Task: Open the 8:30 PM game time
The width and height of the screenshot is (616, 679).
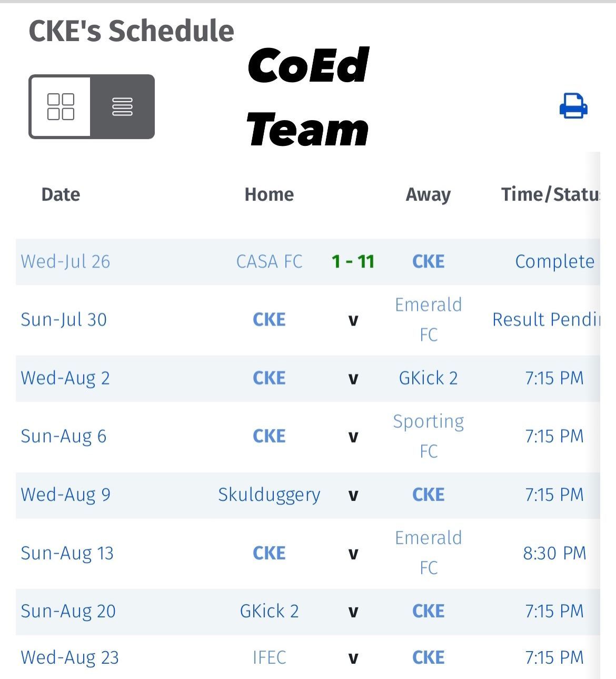Action: coord(554,553)
